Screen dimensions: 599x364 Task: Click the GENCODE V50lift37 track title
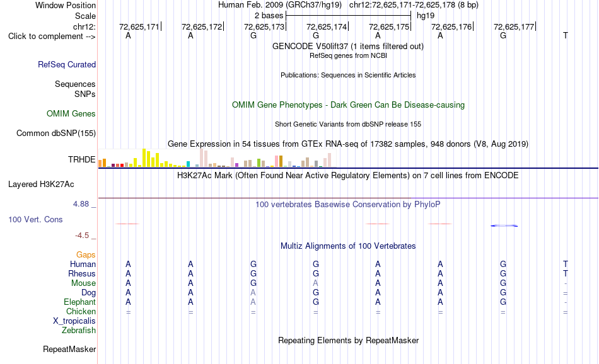pyautogui.click(x=348, y=46)
